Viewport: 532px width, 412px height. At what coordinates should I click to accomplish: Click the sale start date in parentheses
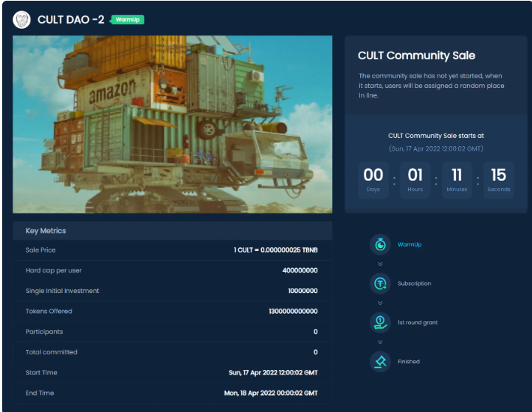coord(436,148)
